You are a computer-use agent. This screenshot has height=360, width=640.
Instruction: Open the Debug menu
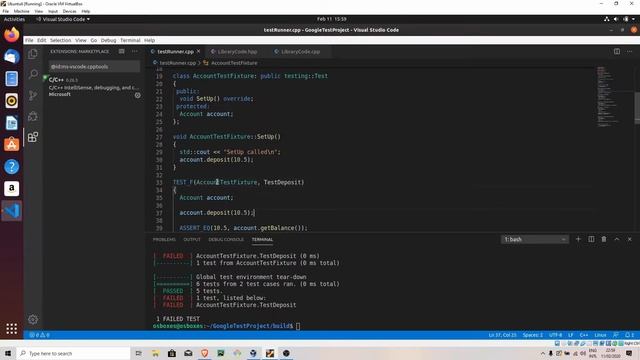(x=108, y=40)
